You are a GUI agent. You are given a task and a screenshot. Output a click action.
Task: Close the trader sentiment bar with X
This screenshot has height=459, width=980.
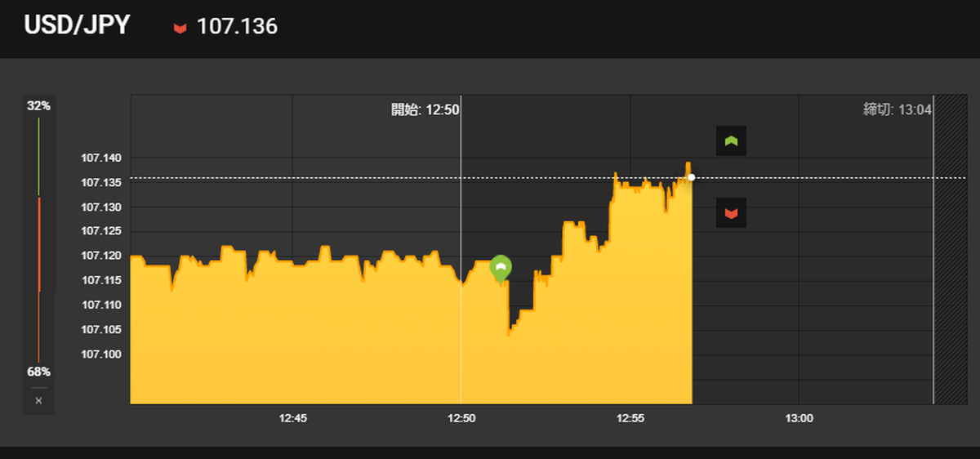38,401
